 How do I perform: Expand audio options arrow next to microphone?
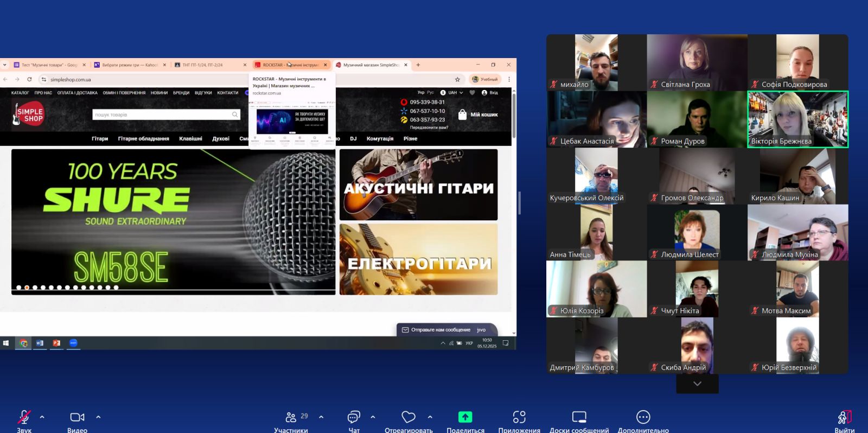(x=42, y=417)
